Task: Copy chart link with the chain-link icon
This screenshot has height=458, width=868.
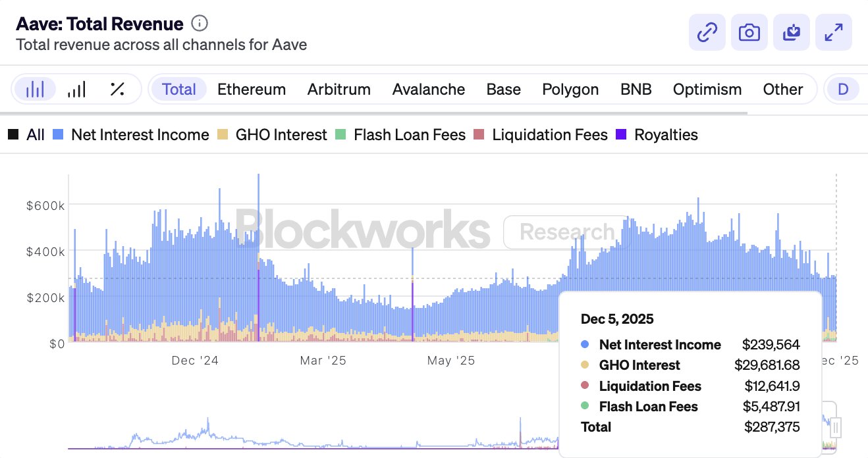Action: tap(707, 32)
